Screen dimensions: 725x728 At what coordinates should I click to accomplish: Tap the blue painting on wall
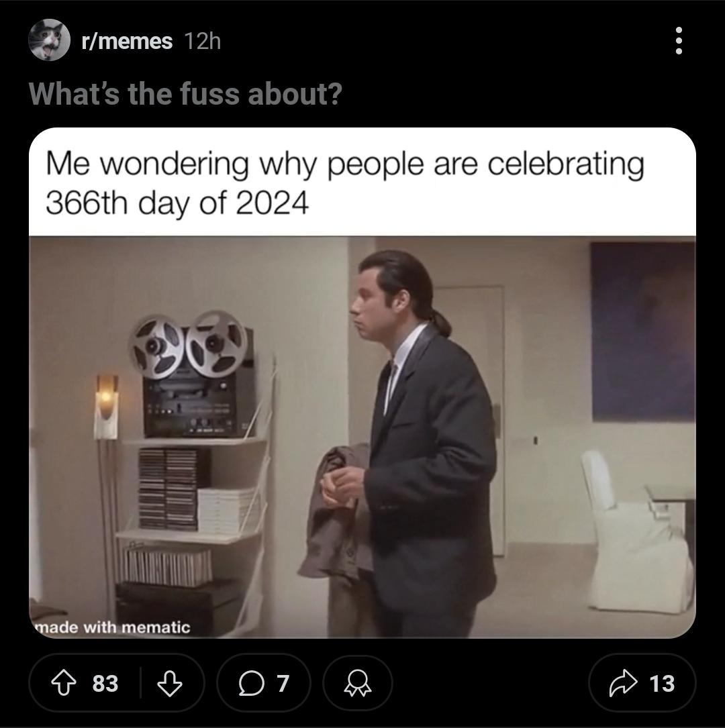[643, 332]
